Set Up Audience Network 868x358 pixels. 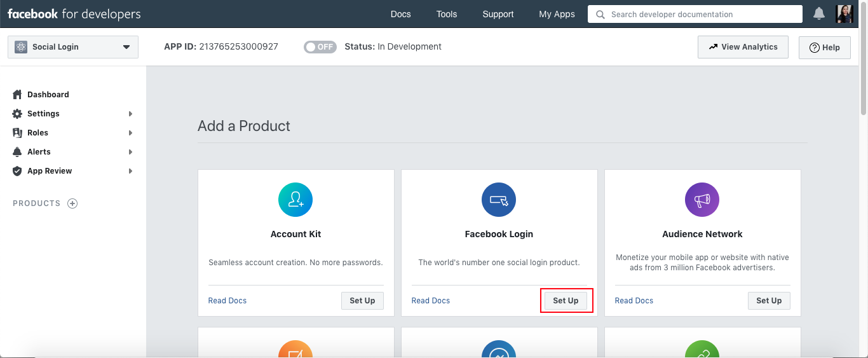click(x=769, y=301)
